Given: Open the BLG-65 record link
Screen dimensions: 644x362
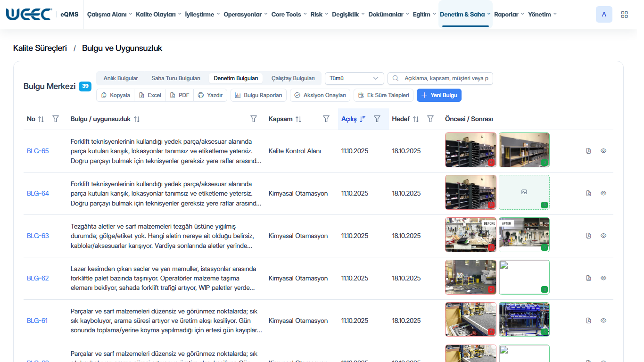Looking at the screenshot, I should point(38,151).
